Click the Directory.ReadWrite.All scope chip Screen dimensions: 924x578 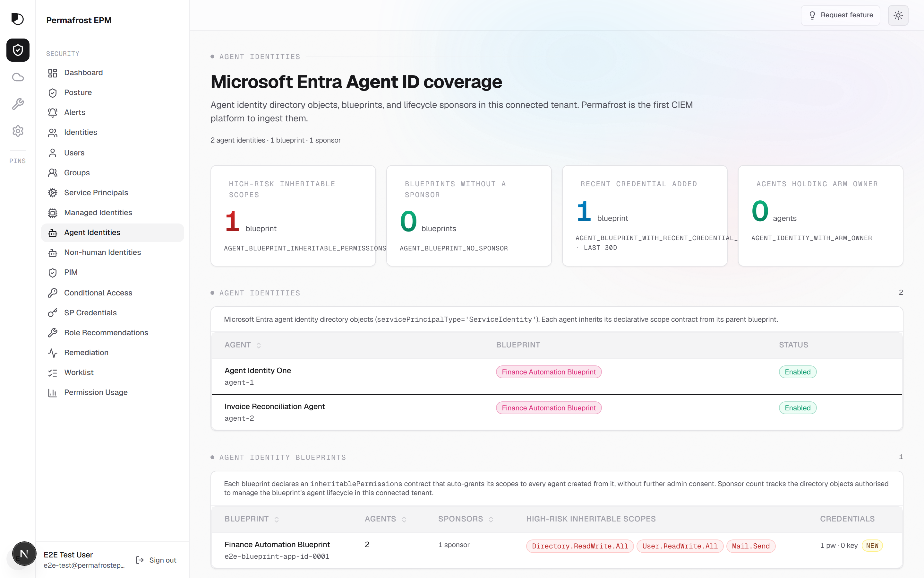coord(580,546)
